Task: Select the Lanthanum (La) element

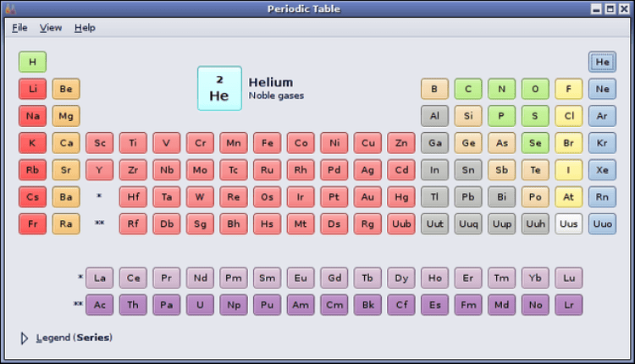Action: [100, 278]
